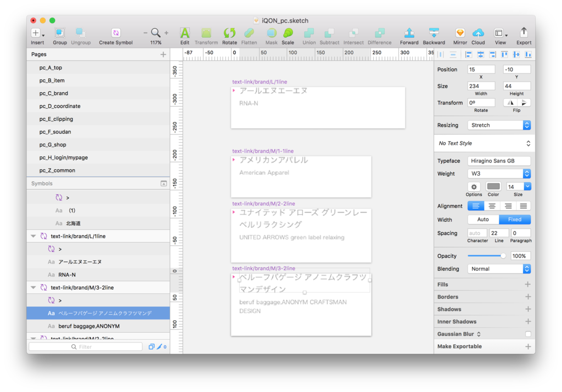
Task: Click Make Exportable plus button
Action: [527, 346]
